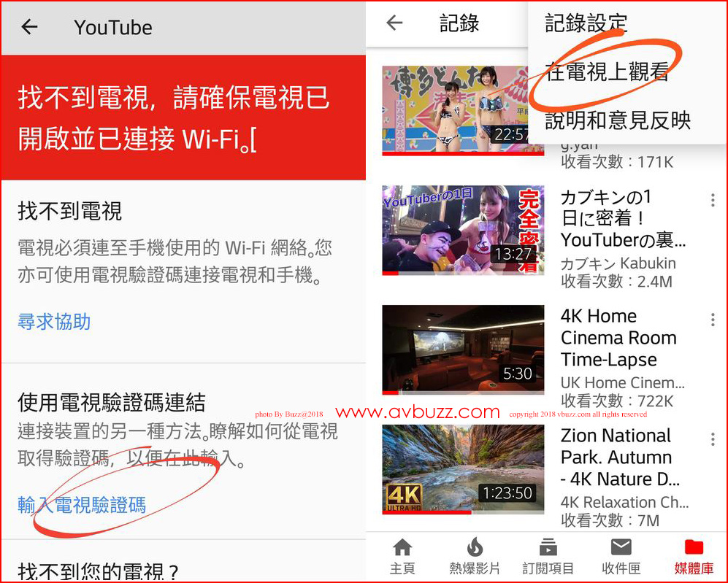This screenshot has height=583, width=728.
Task: Select the 媒體庫 library folder icon
Action: point(693,549)
